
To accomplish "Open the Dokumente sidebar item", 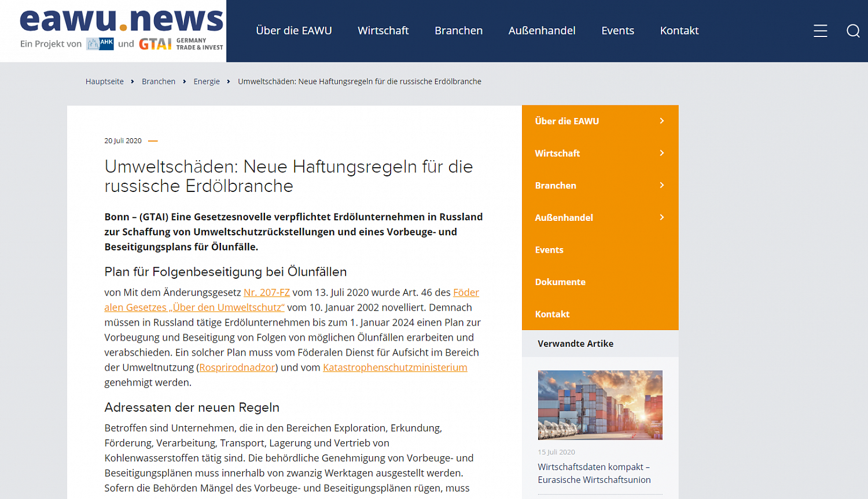I will [600, 282].
